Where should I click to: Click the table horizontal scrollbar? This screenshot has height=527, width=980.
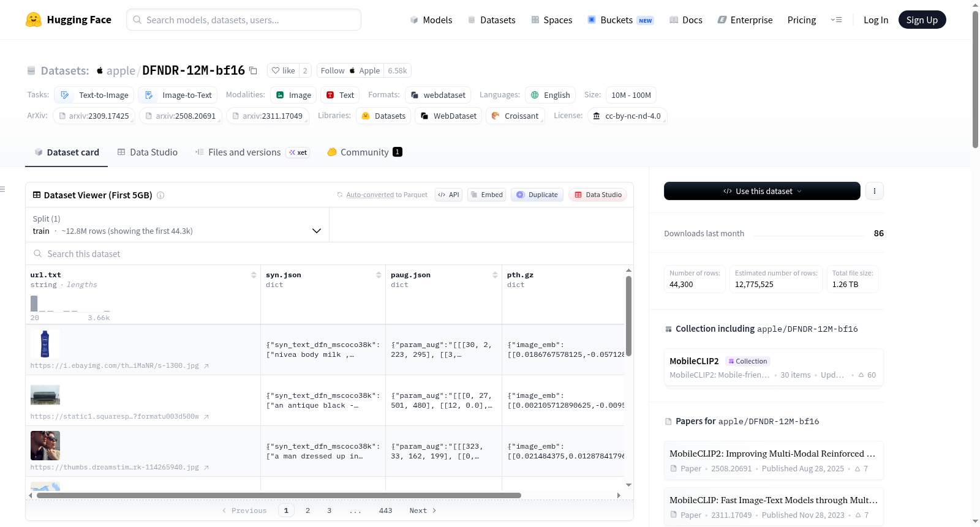279,495
